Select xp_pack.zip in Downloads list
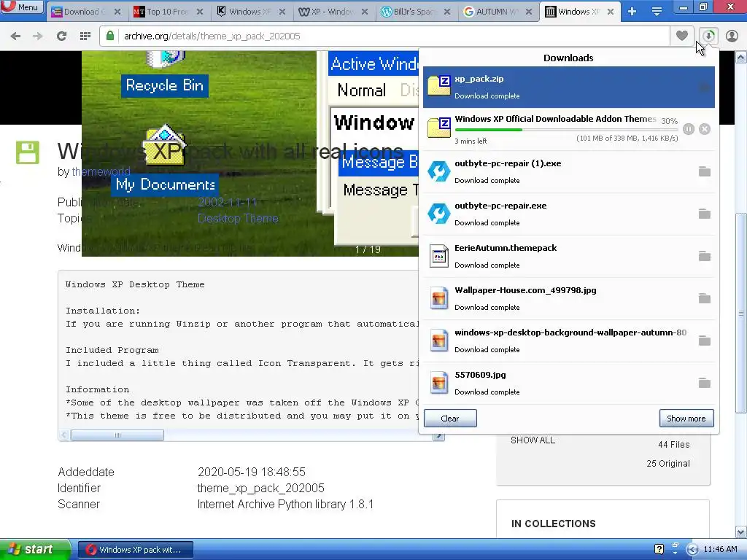 569,87
